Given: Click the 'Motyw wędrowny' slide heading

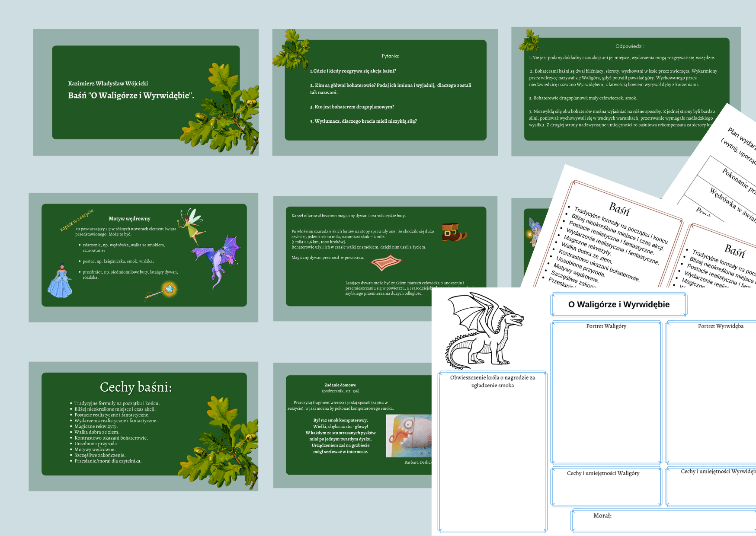Looking at the screenshot, I should [129, 219].
